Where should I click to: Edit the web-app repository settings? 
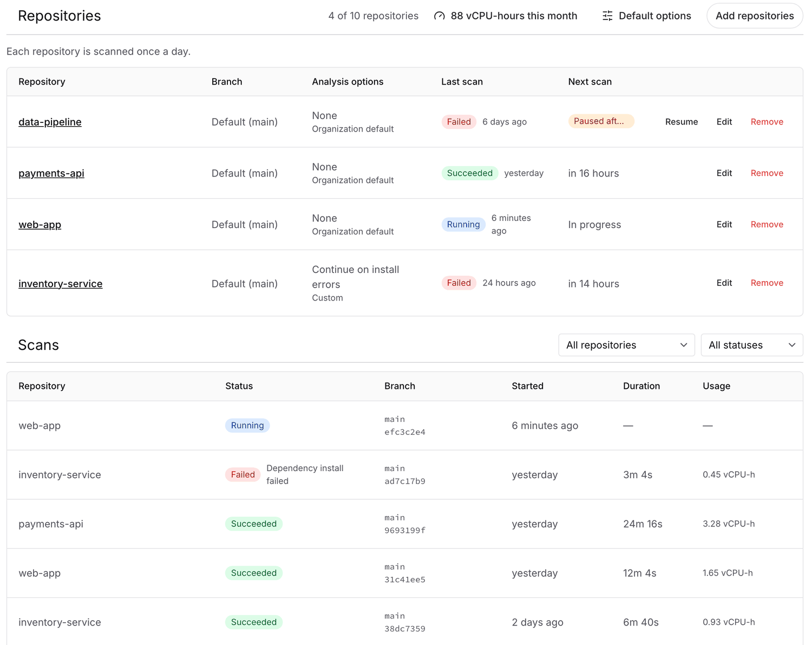[x=724, y=224]
